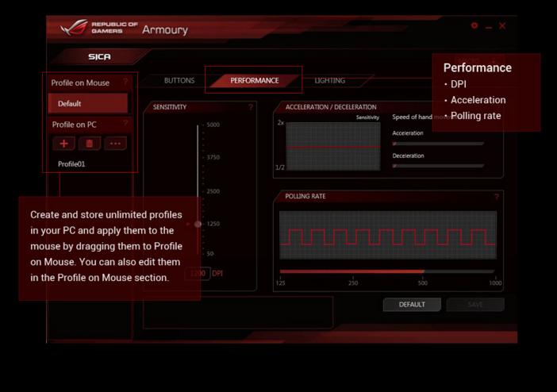Viewport: 557px width, 392px height.
Task: Click the acceleration sensitivity graph
Action: coord(333,147)
